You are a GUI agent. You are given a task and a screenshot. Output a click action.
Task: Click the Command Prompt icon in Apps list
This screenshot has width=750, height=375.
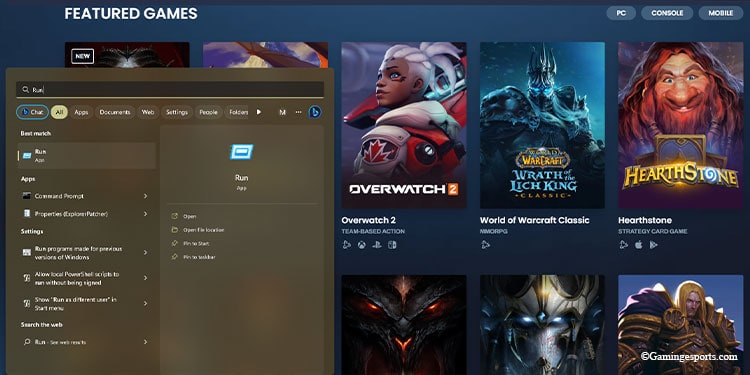click(26, 196)
